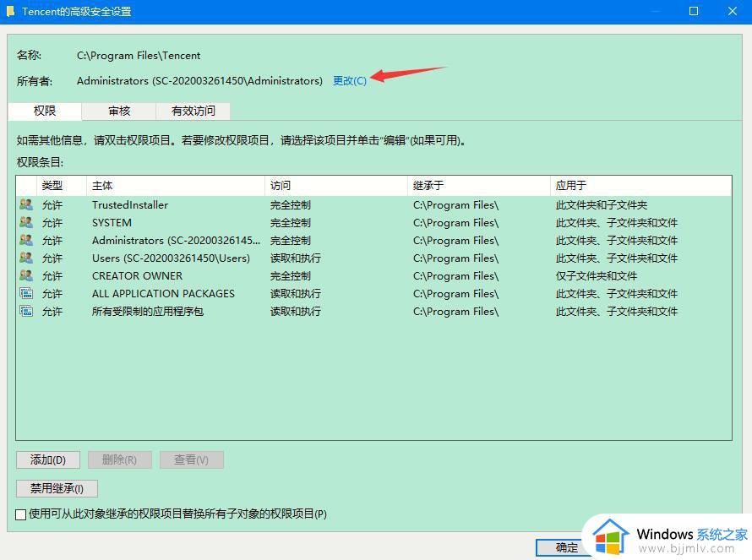Select the ALL APPLICATION PACKAGES entry
This screenshot has height=560, width=752.
[163, 294]
